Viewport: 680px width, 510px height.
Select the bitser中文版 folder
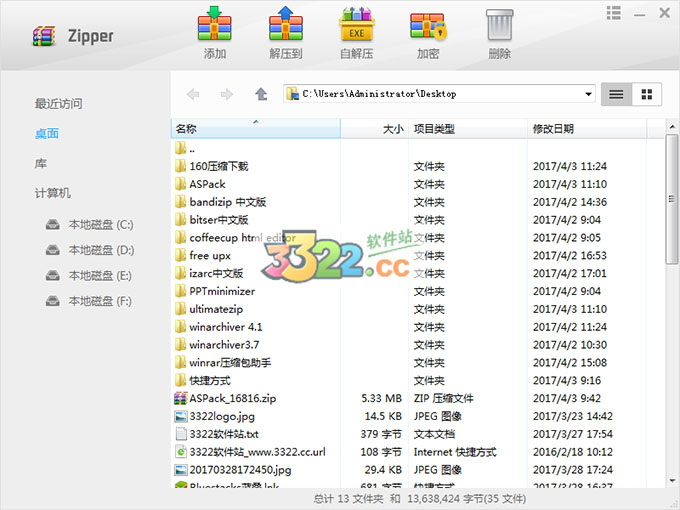(x=417, y=220)
